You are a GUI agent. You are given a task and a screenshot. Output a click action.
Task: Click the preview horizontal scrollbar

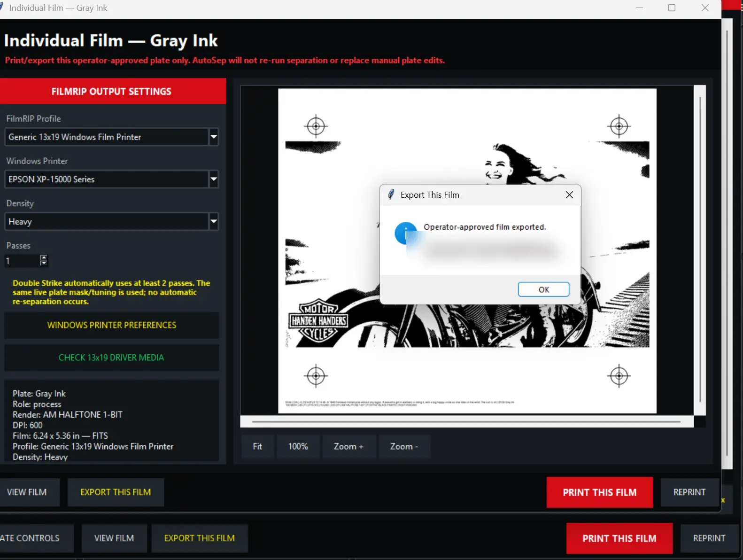[x=467, y=422]
